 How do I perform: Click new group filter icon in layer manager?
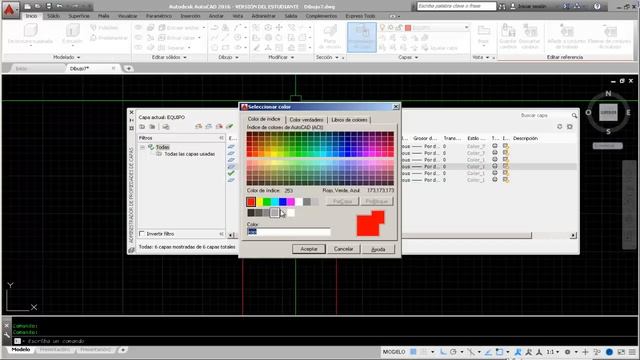(x=152, y=127)
